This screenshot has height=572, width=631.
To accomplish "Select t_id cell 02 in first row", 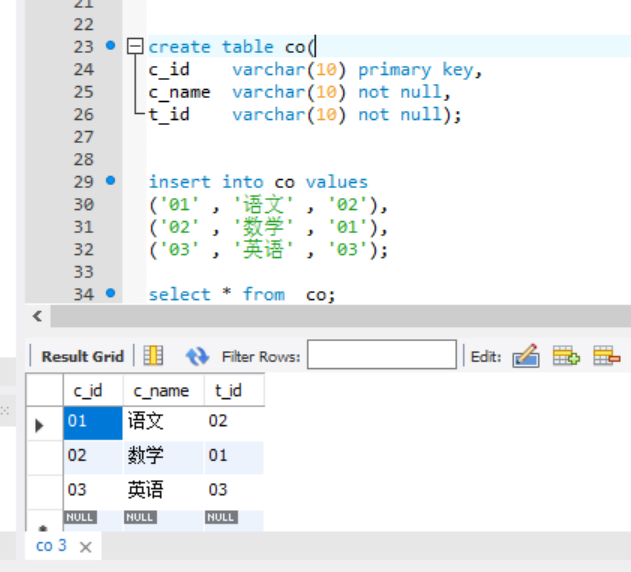I will pyautogui.click(x=234, y=423).
